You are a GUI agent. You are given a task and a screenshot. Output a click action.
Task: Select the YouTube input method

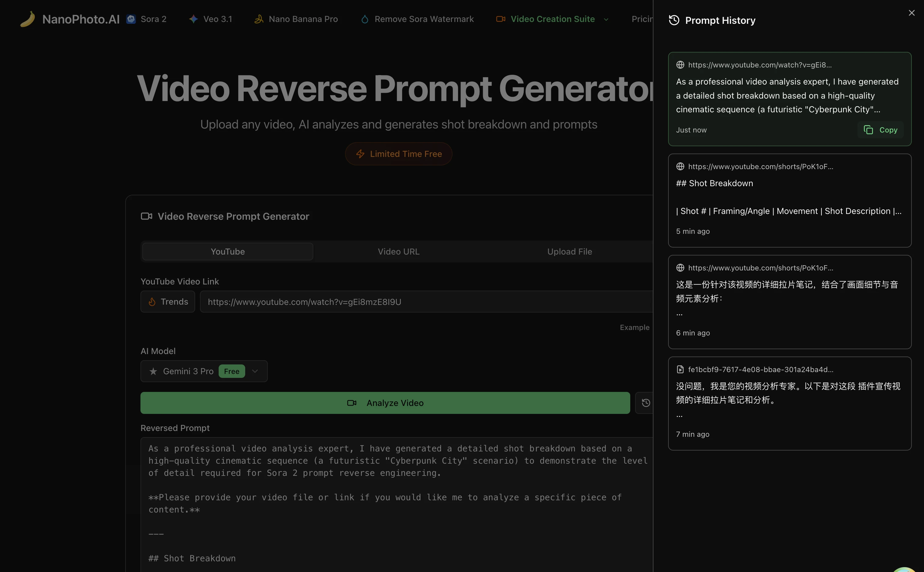pos(227,251)
